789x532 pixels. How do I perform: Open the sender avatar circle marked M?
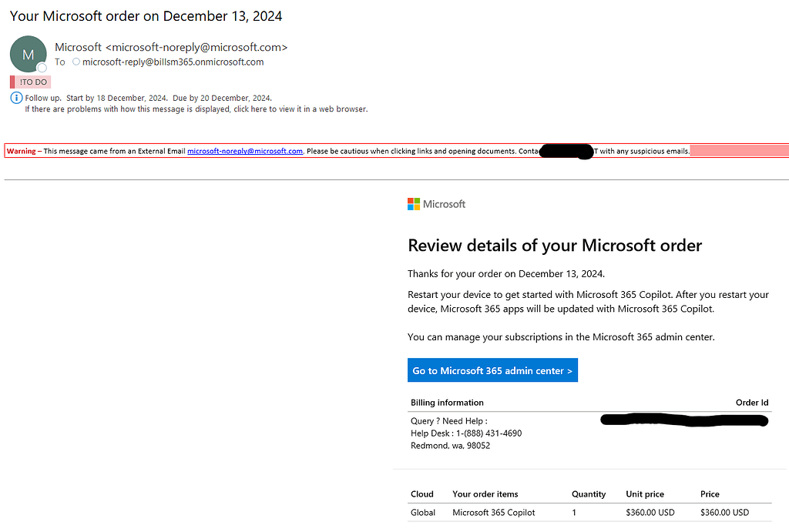[28, 52]
